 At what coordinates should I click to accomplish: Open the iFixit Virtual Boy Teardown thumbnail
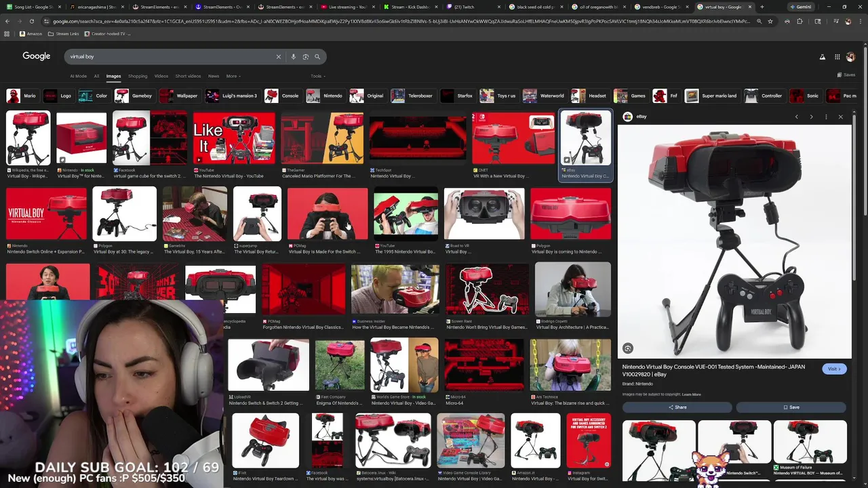265,441
